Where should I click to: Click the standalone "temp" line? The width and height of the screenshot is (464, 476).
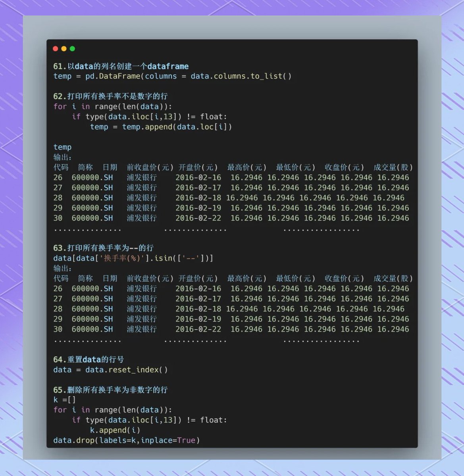(x=62, y=147)
